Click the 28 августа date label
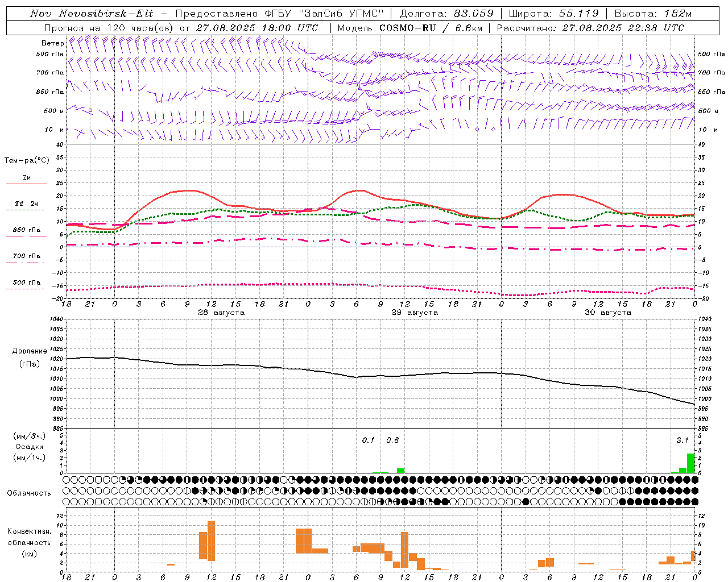This screenshot has height=582, width=728. pyautogui.click(x=221, y=312)
